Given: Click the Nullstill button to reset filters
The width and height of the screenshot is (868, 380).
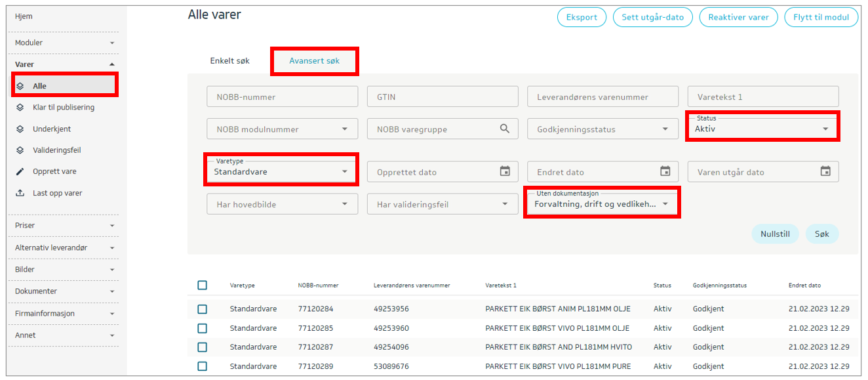Looking at the screenshot, I should [x=775, y=234].
